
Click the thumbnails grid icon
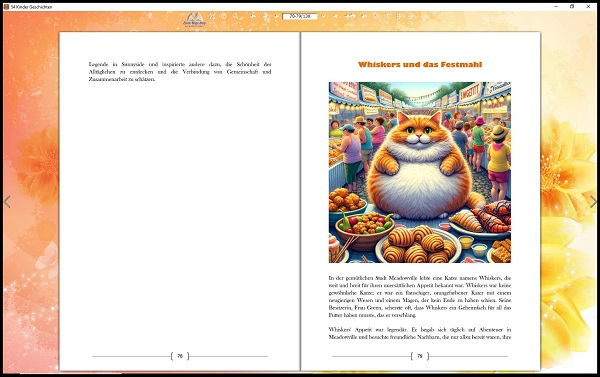click(x=398, y=16)
